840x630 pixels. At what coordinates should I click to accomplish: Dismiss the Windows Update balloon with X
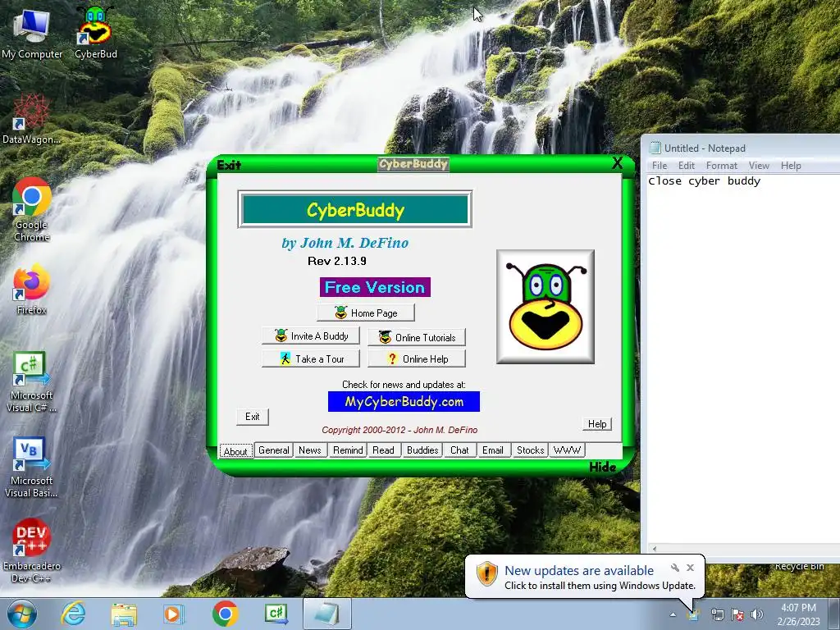pos(690,568)
